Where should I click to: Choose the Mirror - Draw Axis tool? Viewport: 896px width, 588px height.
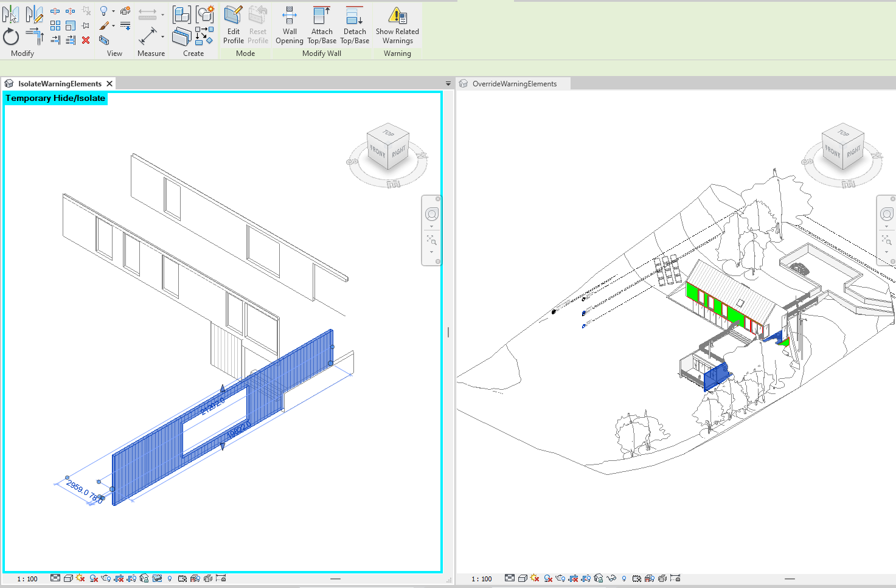[35, 13]
